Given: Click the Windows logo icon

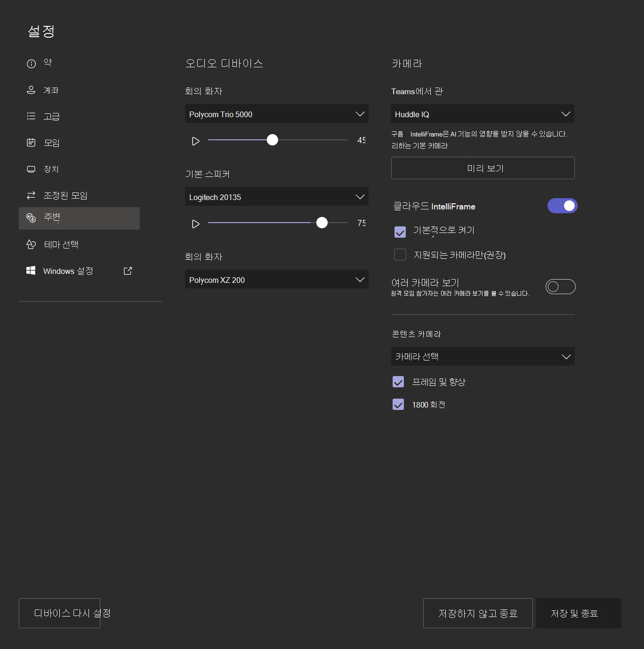Looking at the screenshot, I should (31, 271).
